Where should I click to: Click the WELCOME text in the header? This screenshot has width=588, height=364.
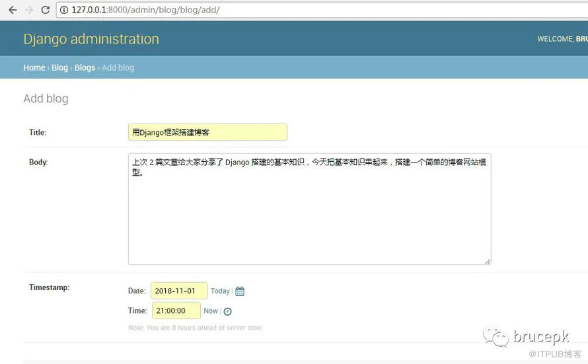tap(555, 39)
